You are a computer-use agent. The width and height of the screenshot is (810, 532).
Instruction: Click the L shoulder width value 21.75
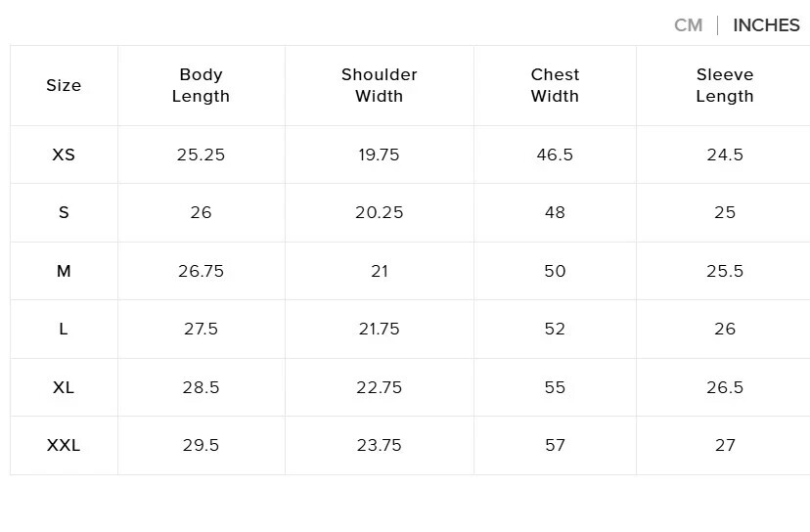379,329
